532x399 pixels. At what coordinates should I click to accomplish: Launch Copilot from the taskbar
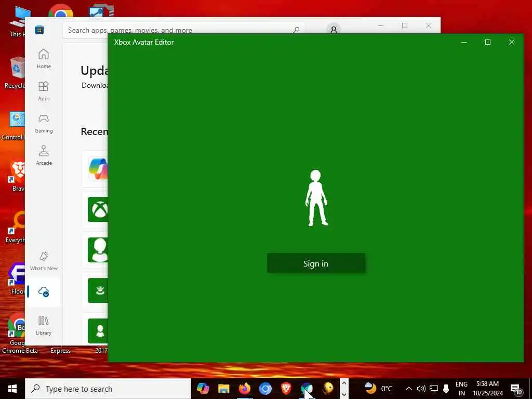[x=203, y=388]
